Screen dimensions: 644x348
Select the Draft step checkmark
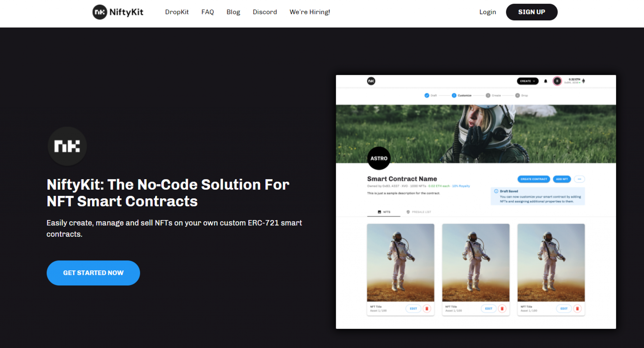click(x=427, y=95)
